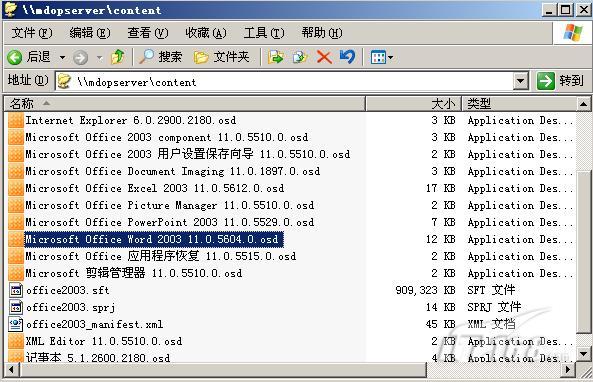
Task: Click the horizontal scrollbar thumb
Action: [x=223, y=369]
